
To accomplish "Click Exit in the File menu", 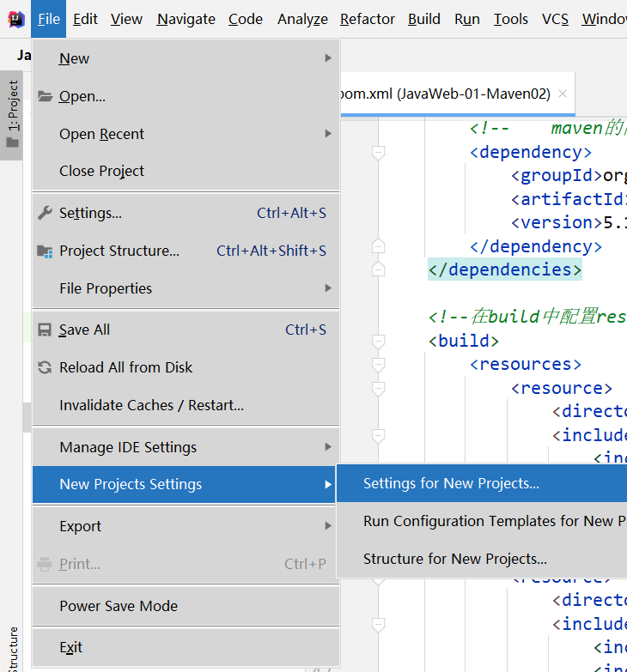I will click(70, 647).
